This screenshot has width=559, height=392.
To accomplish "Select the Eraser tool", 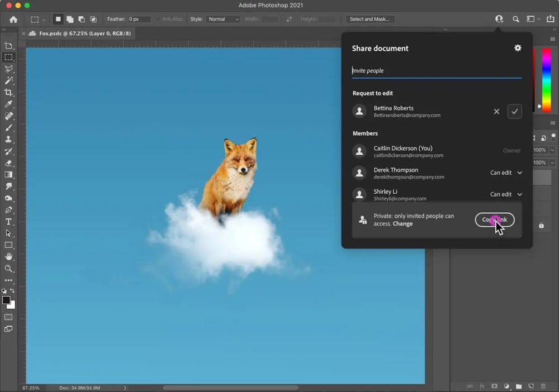I will [8, 162].
